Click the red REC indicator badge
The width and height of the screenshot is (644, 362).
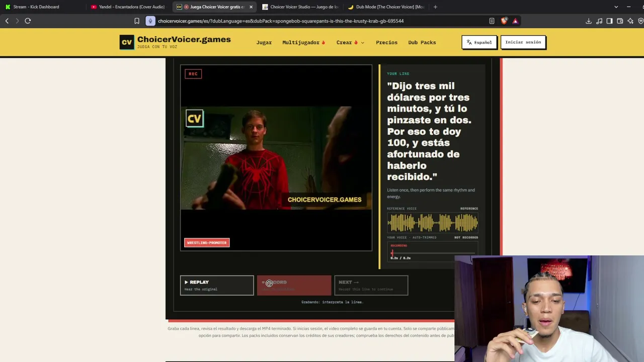[193, 74]
